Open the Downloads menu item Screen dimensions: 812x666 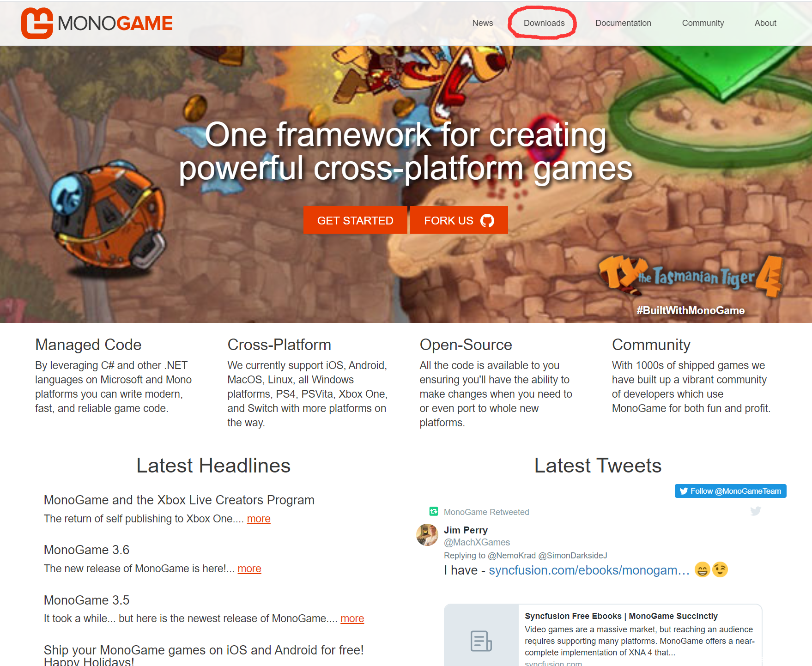coord(544,23)
